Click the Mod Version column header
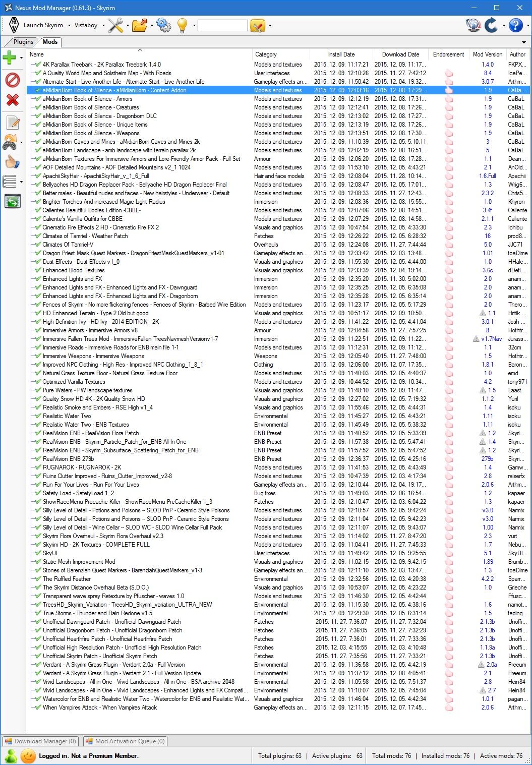Image resolution: width=532 pixels, height=765 pixels. [x=488, y=54]
